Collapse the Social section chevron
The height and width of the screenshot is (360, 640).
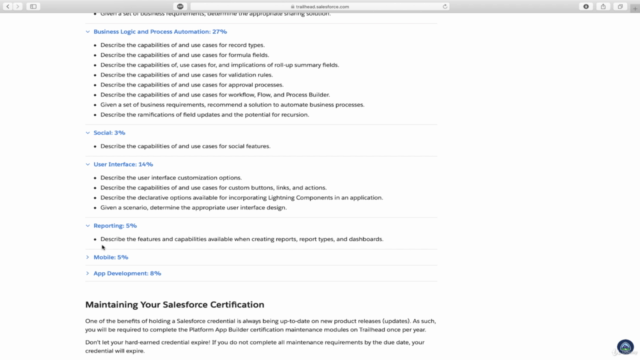[x=88, y=133]
